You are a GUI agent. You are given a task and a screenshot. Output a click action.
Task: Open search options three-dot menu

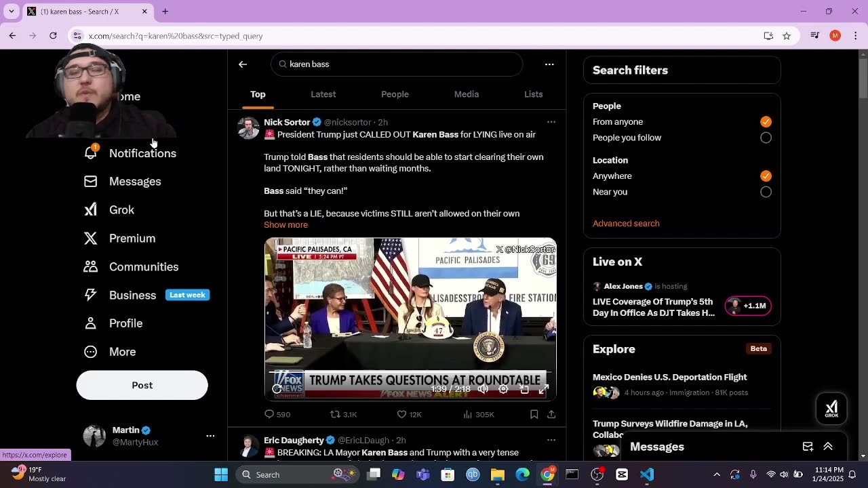click(x=549, y=64)
